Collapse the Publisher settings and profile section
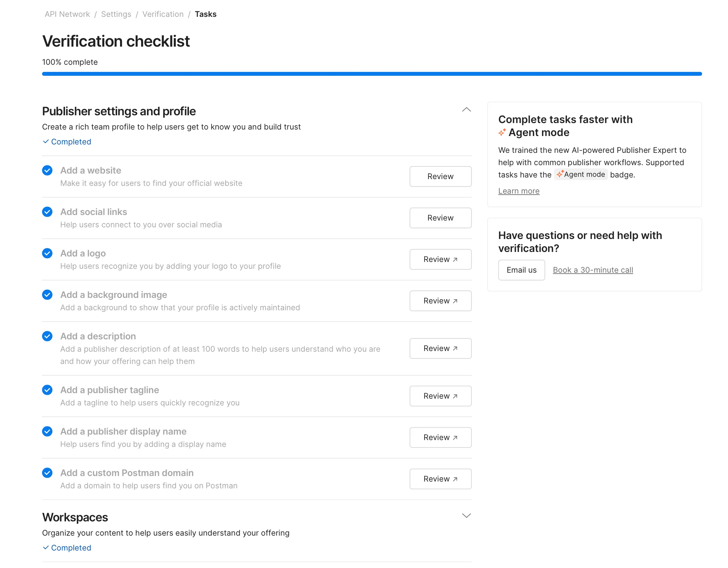 point(466,109)
